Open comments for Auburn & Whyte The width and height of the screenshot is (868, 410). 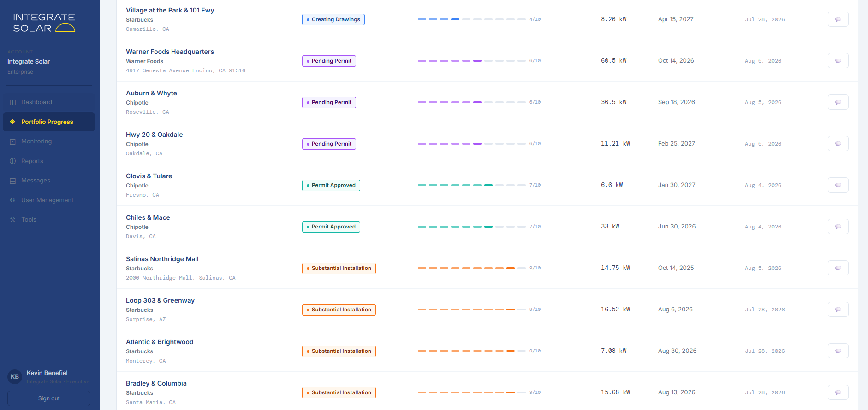pyautogui.click(x=838, y=102)
